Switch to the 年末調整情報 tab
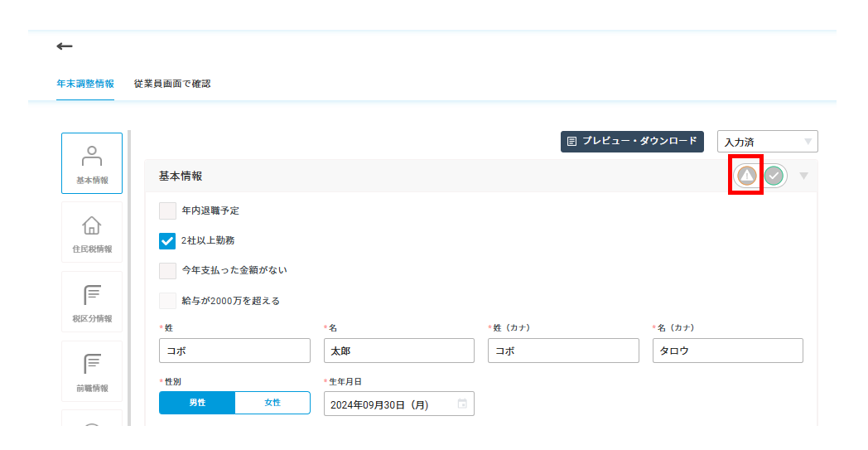The image size is (868, 450). tap(85, 84)
